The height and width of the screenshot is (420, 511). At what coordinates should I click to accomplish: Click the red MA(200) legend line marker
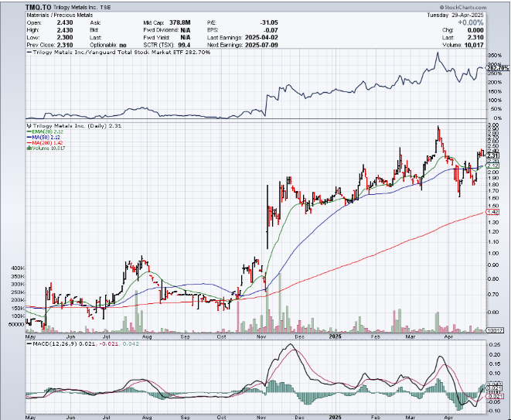pyautogui.click(x=29, y=143)
